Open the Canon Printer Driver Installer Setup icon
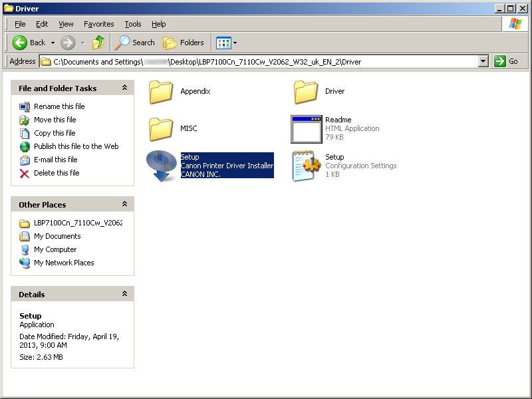Screen dimensions: 532x399 click(x=161, y=166)
